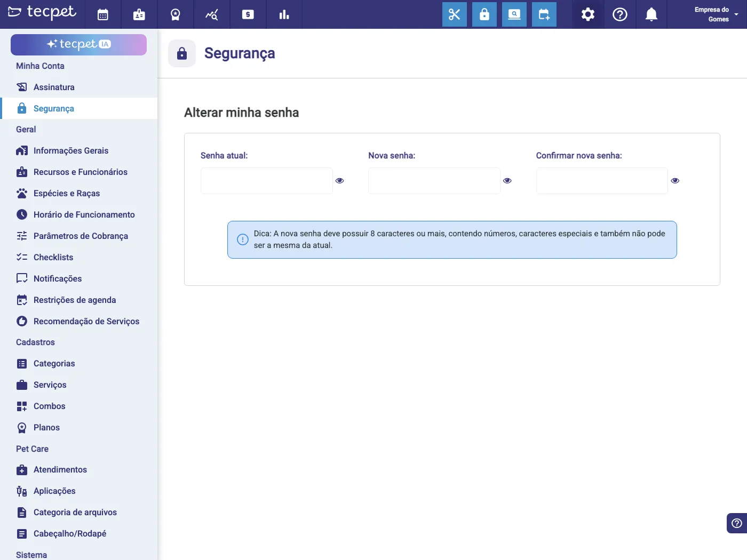Open Informações Gerais

pos(79,151)
